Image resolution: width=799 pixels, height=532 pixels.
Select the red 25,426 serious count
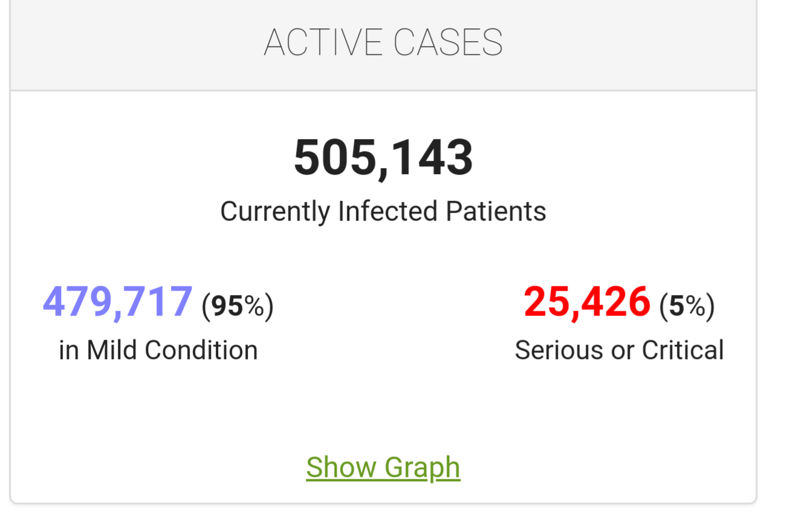click(587, 302)
